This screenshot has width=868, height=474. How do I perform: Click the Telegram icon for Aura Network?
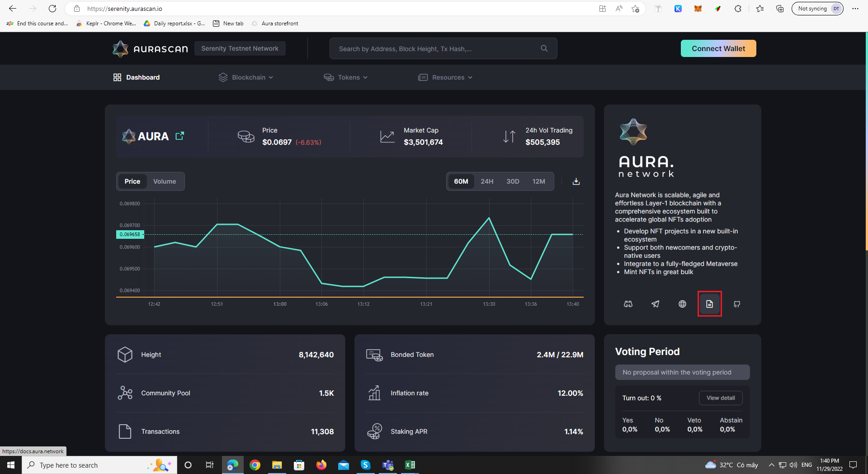655,304
